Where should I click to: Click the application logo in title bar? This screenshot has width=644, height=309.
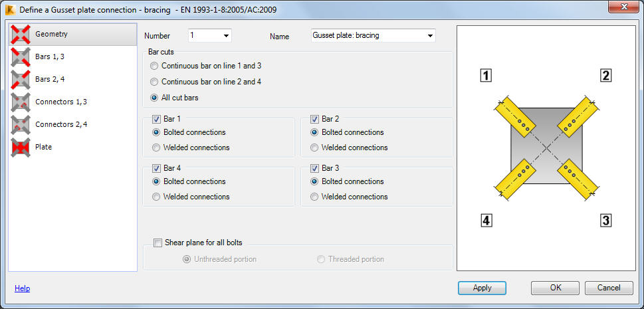point(11,9)
